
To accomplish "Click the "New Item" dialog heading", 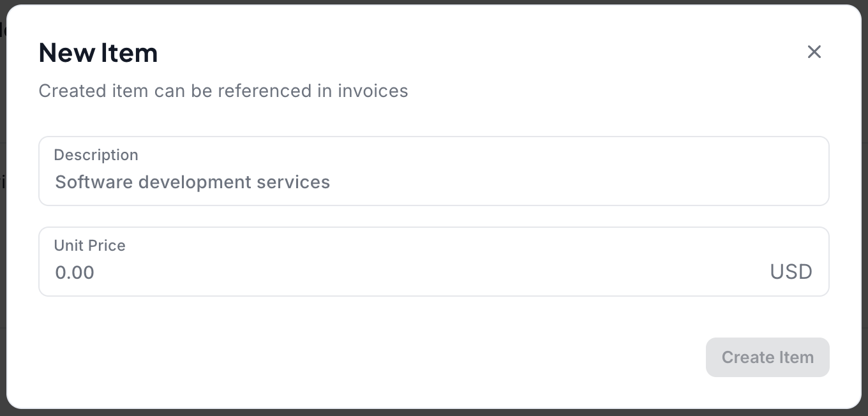I will (x=98, y=52).
